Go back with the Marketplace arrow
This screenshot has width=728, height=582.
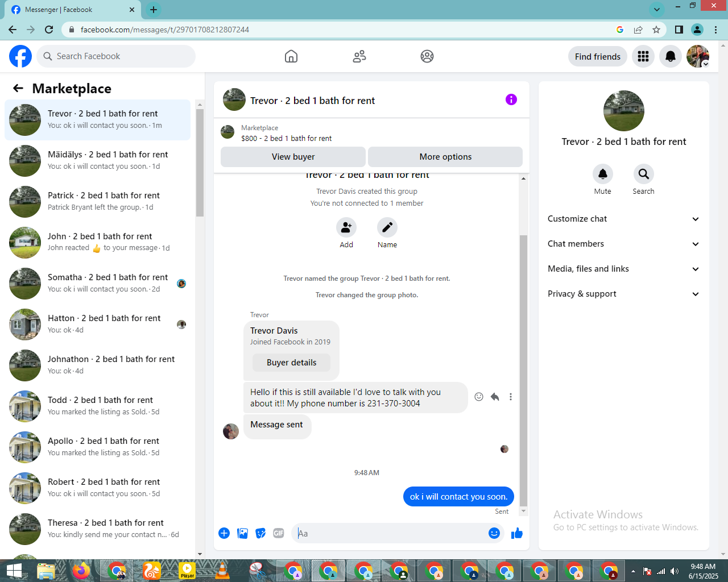(x=18, y=88)
